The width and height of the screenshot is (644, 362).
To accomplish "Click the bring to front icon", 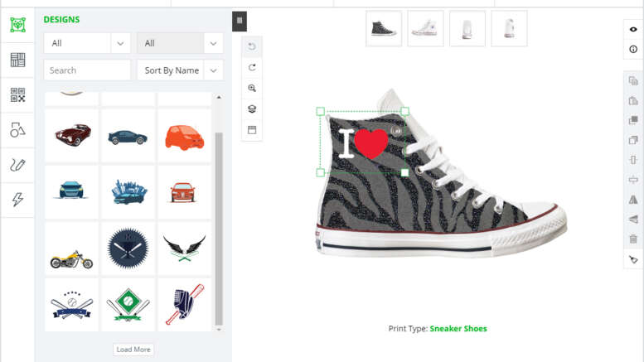I will [x=633, y=120].
